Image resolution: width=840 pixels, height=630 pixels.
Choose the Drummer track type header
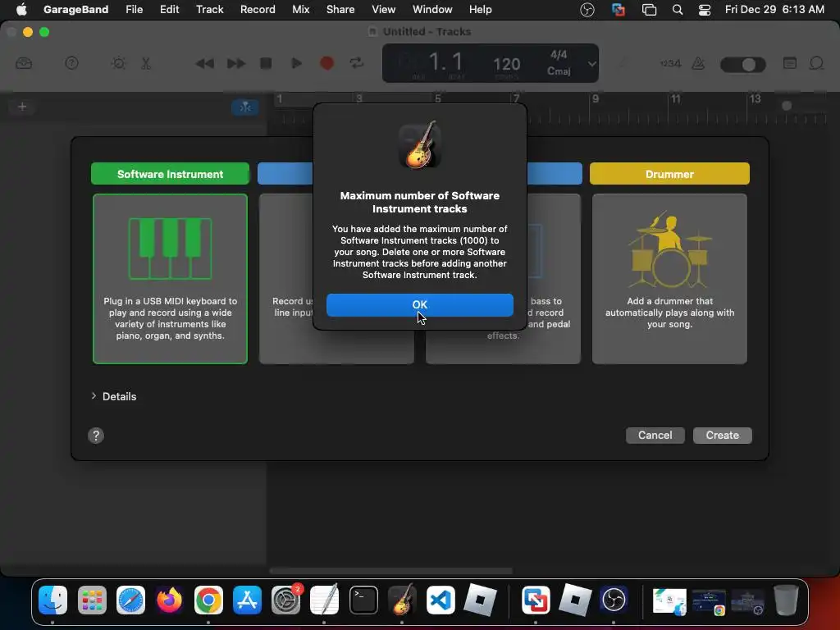[669, 174]
